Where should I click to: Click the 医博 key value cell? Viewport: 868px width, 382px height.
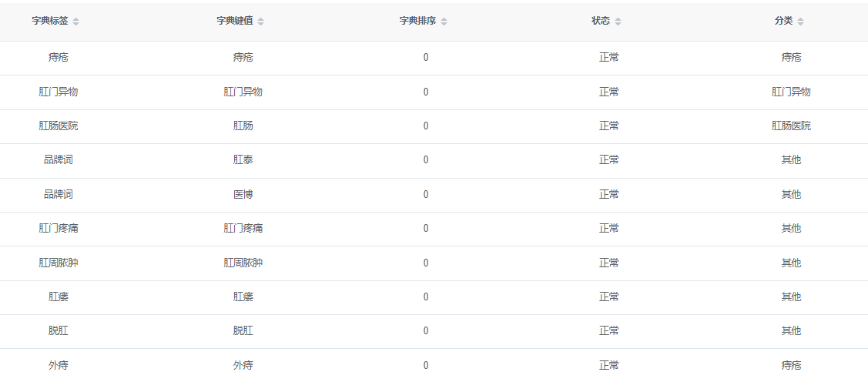pyautogui.click(x=243, y=194)
